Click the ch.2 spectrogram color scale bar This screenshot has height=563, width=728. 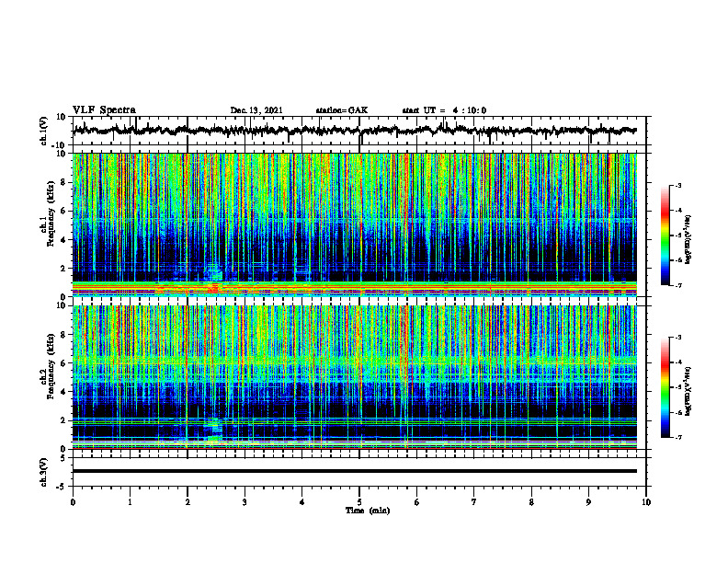coord(665,387)
